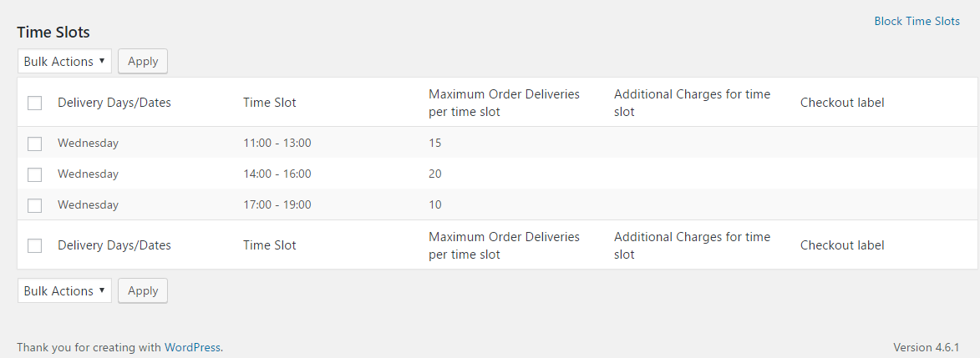980x358 pixels.
Task: Click the header Maximum Order Deliveries column
Action: (x=504, y=103)
